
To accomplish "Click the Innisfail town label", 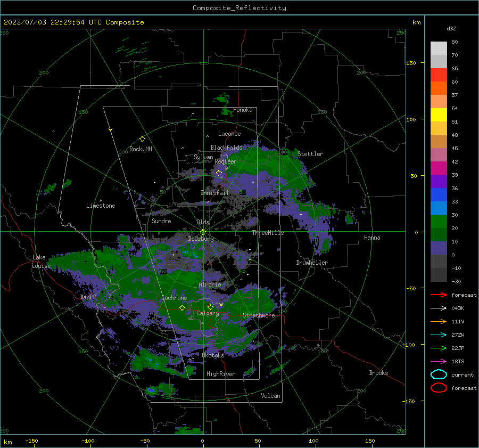I will 214,193.
